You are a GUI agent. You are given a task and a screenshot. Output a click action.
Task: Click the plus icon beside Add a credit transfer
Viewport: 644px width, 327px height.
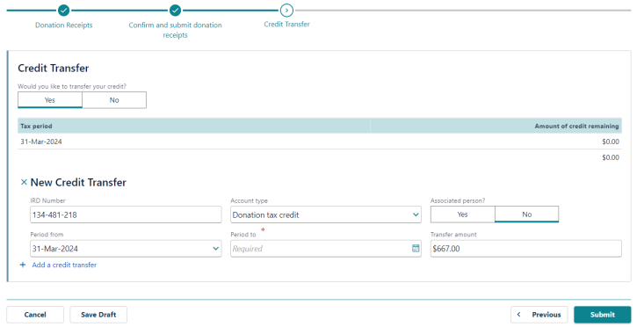(x=23, y=265)
